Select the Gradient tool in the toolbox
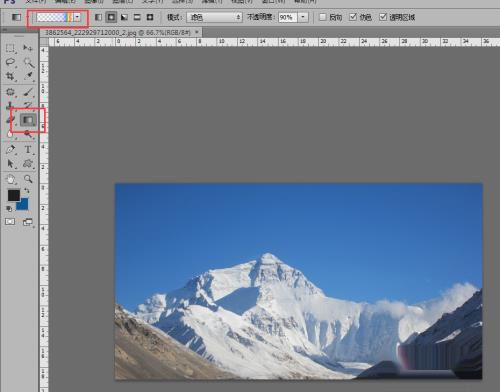 [28, 120]
